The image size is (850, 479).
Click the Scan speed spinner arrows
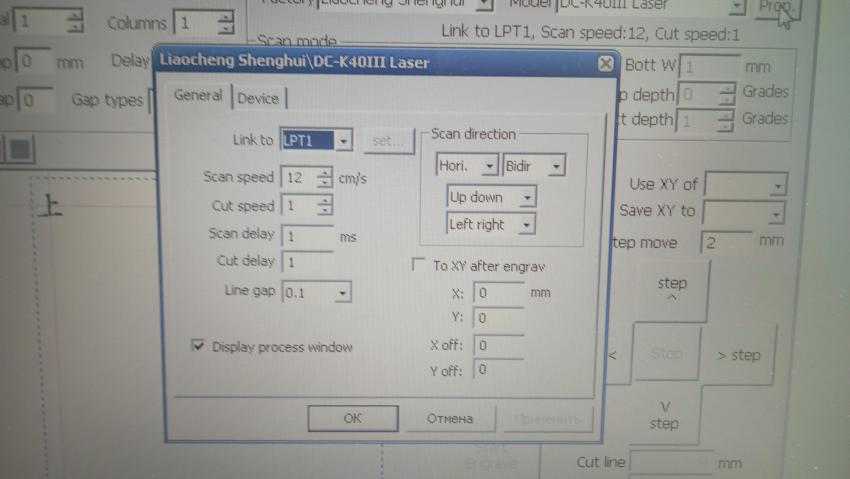324,178
